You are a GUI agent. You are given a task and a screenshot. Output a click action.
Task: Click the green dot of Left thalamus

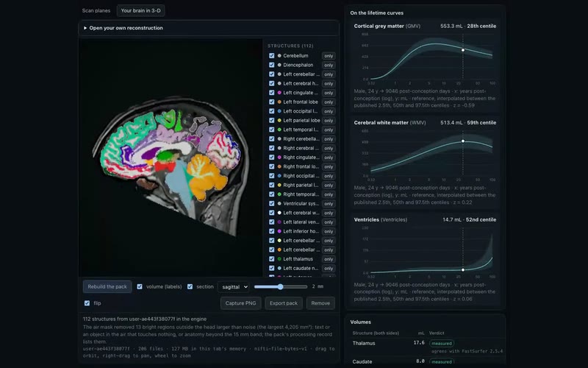279,259
